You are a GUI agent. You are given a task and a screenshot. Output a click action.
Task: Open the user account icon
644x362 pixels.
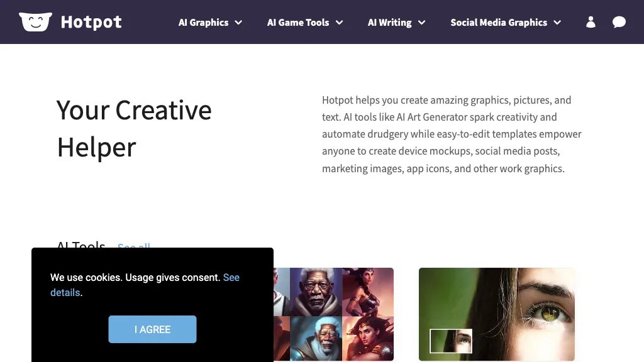(x=591, y=23)
